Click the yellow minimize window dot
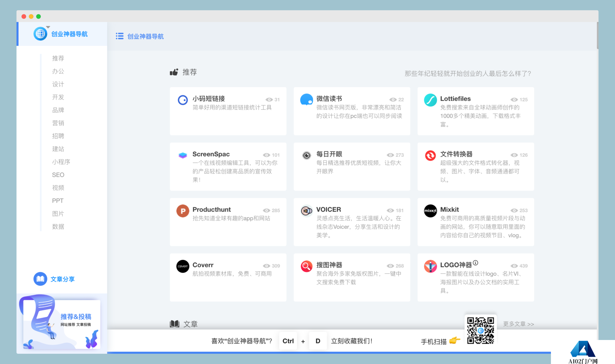Screen dimensions: 615x364 point(31,16)
